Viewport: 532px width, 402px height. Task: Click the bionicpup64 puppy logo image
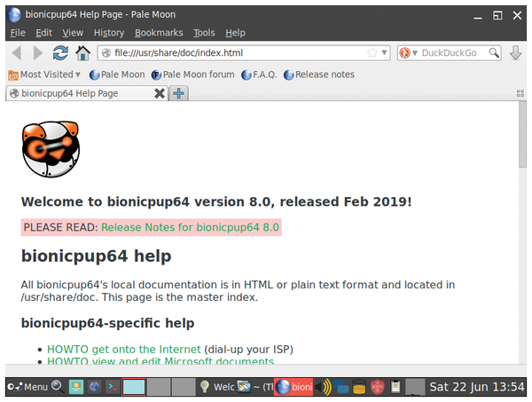(51, 149)
